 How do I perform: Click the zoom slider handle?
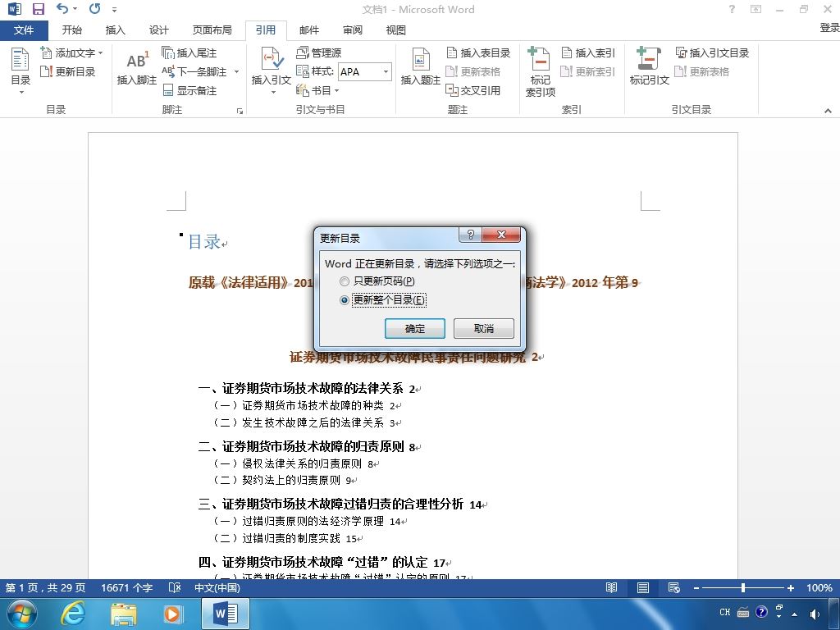point(743,587)
